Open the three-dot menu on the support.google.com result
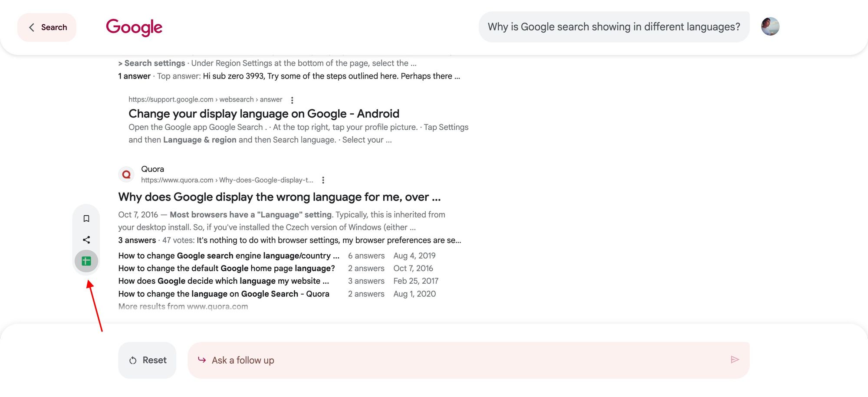The image size is (868, 397). click(292, 99)
